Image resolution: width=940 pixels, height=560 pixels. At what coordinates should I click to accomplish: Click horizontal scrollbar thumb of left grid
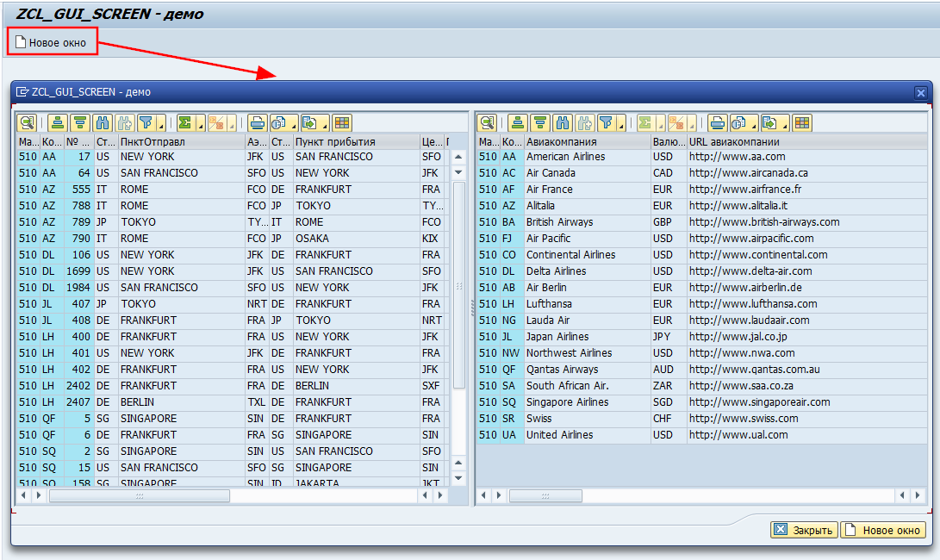click(x=139, y=496)
